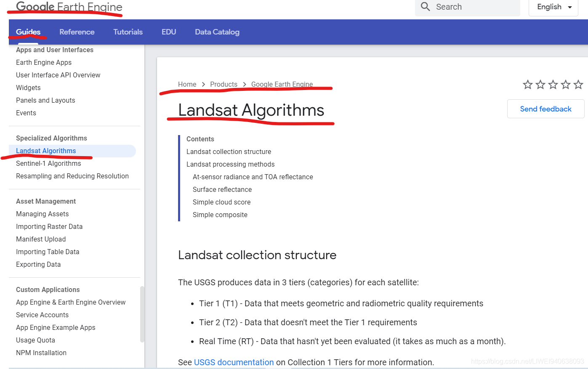The height and width of the screenshot is (369, 588).
Task: Open Exporting Data page
Action: (x=38, y=264)
